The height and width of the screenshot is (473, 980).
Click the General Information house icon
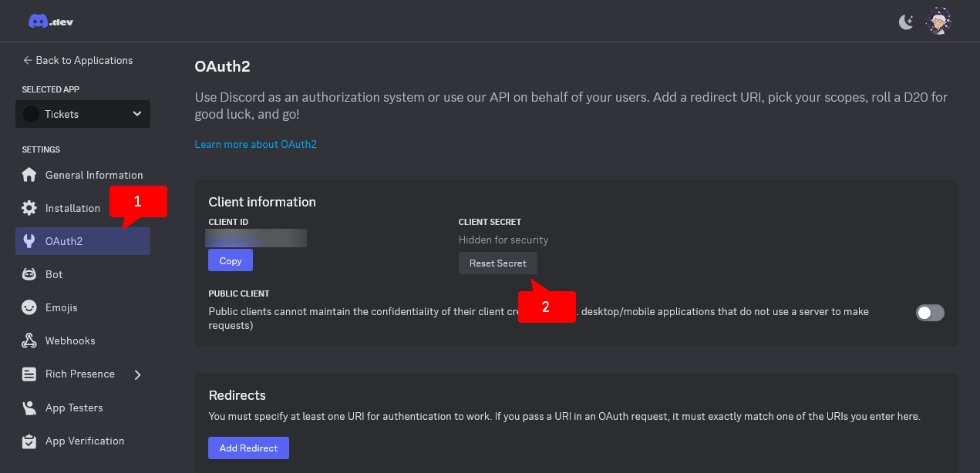(29, 175)
